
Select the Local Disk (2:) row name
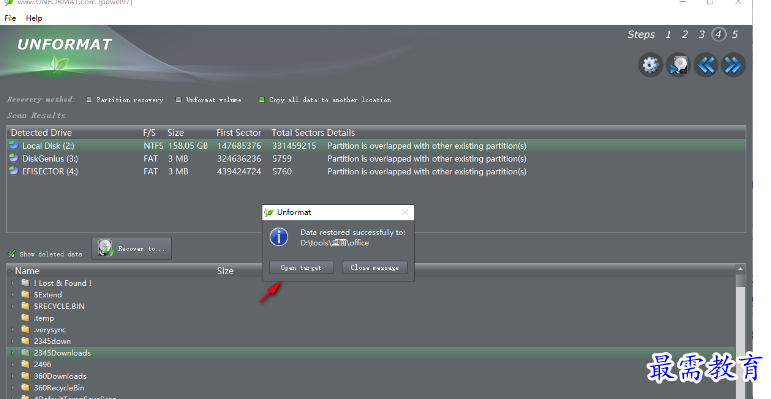point(48,146)
